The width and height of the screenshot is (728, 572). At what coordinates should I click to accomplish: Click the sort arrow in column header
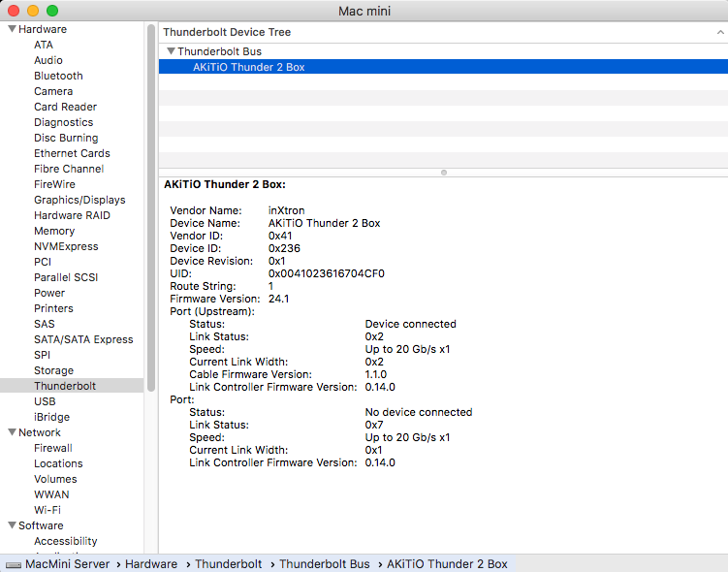click(x=718, y=32)
